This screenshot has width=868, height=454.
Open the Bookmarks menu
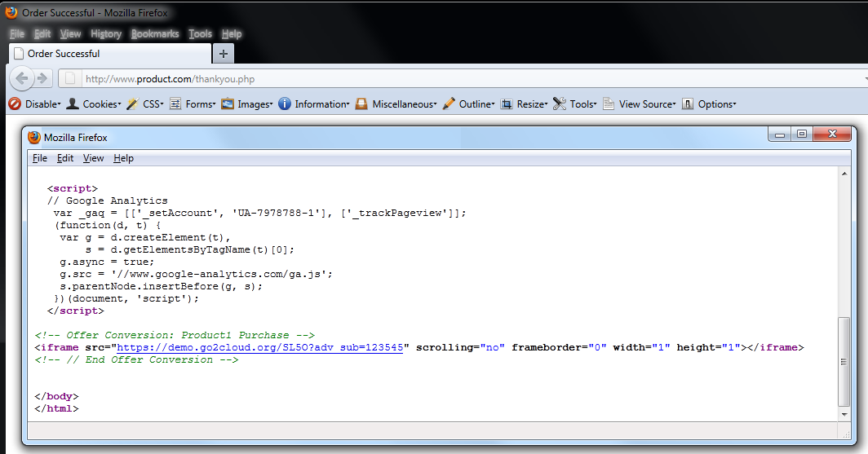click(155, 34)
